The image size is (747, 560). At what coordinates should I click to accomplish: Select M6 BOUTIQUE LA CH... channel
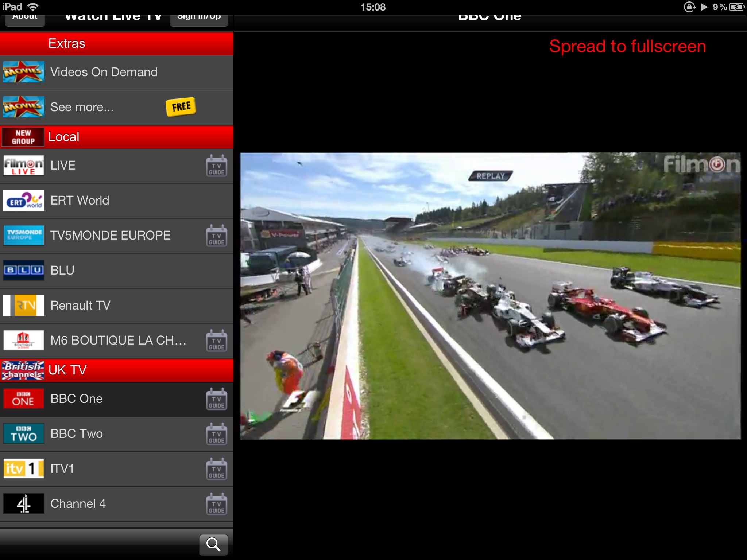click(x=117, y=341)
